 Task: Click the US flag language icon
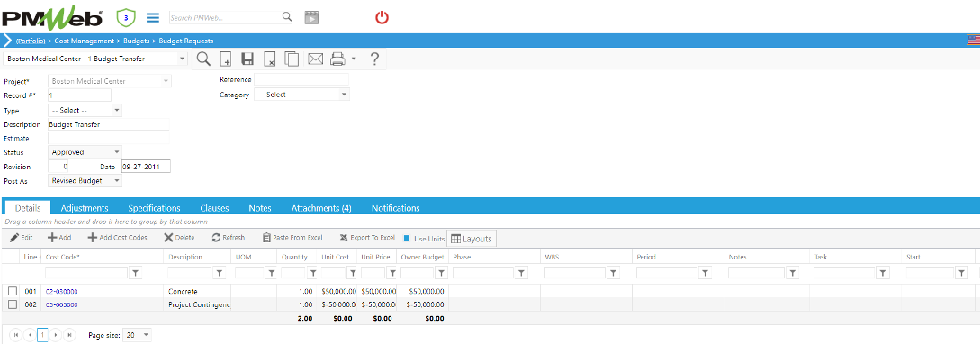(973, 40)
